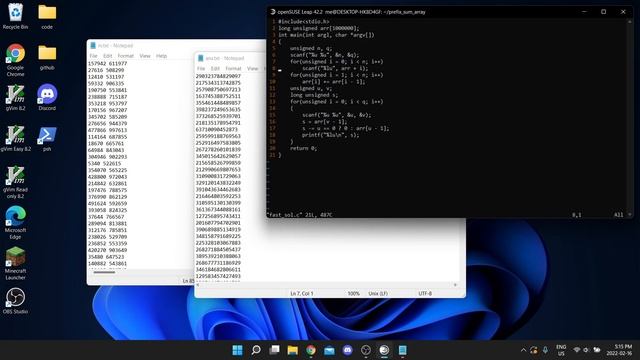Open File Explorer from taskbar

[293, 350]
